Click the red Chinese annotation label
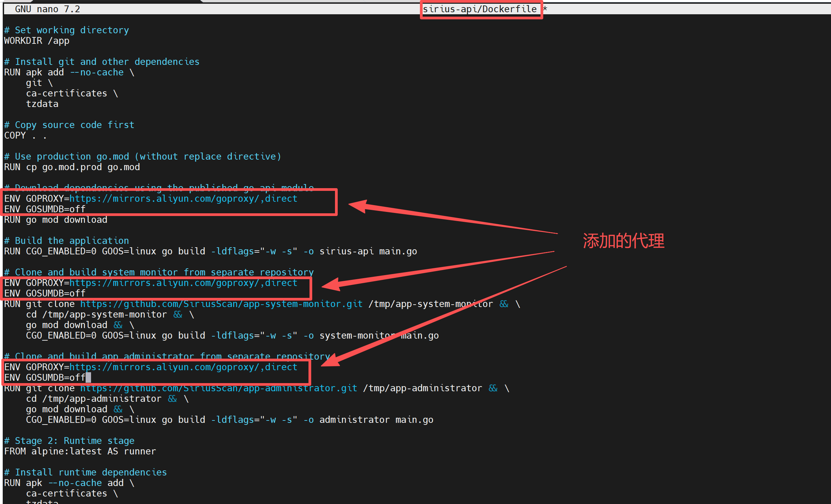Viewport: 831px width, 504px height. click(623, 241)
